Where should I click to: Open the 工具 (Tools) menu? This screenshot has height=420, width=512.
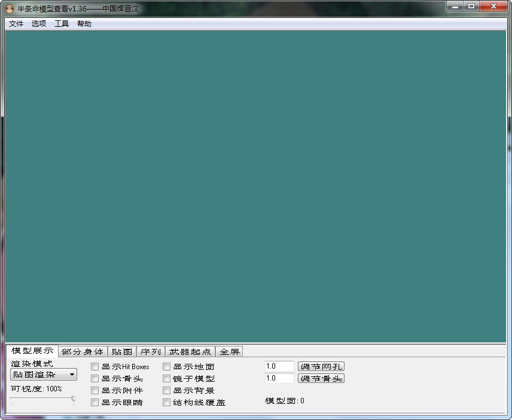click(60, 23)
